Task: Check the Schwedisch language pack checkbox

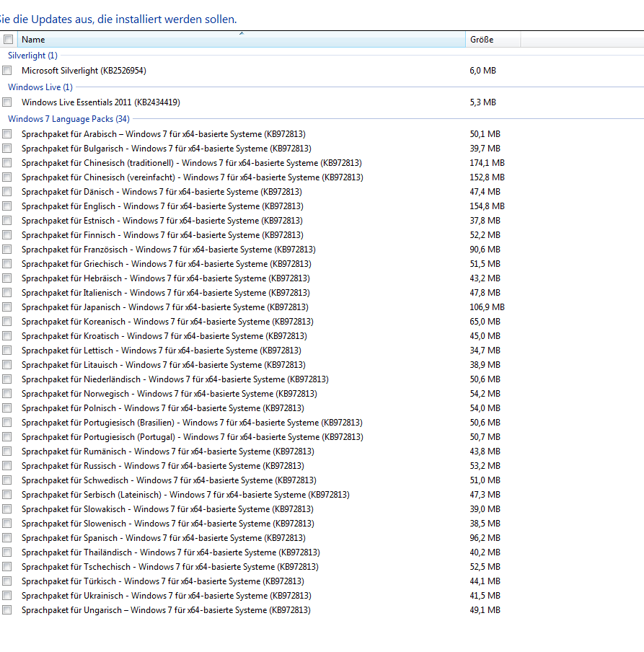Action: [x=6, y=480]
